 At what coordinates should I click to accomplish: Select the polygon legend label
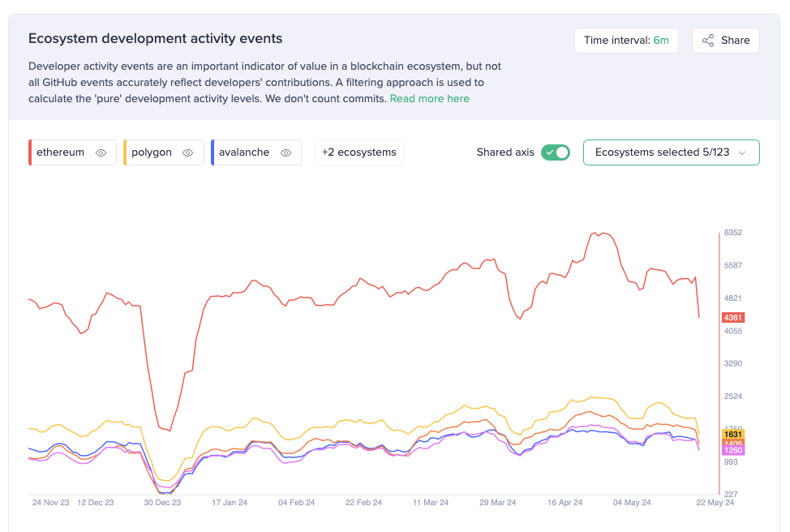click(152, 152)
